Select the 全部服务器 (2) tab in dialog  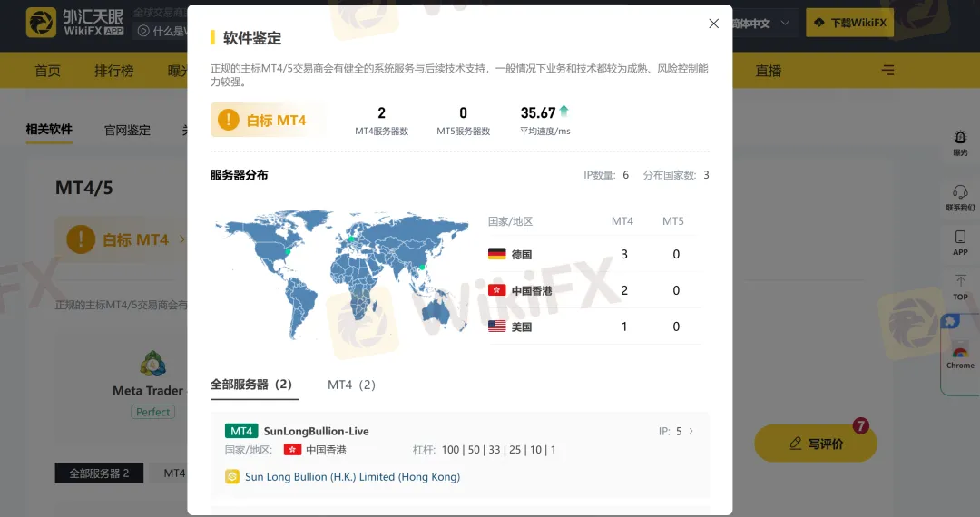[x=253, y=385]
